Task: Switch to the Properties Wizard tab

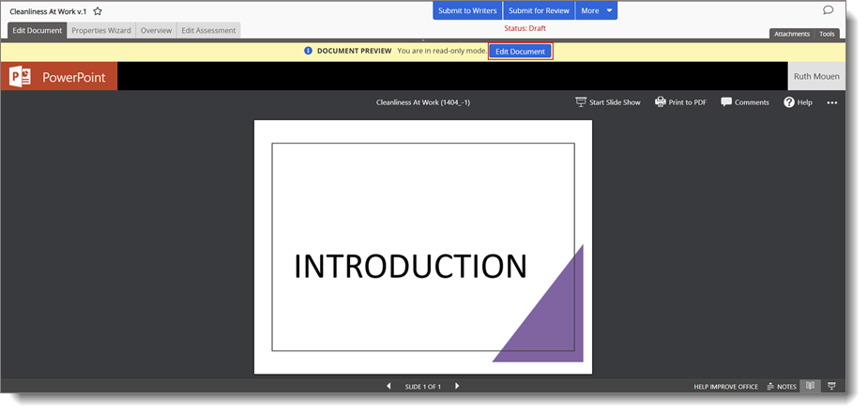Action: click(101, 31)
